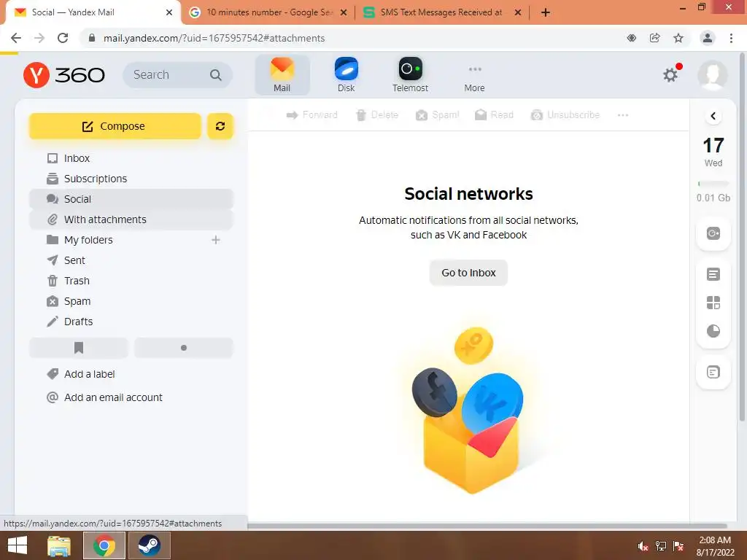Open toolbar more actions ellipsis
This screenshot has height=560, width=747.
point(623,114)
